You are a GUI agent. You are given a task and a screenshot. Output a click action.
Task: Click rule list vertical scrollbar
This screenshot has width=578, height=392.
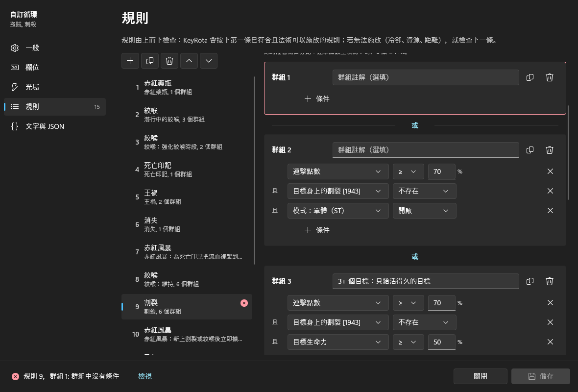click(254, 171)
